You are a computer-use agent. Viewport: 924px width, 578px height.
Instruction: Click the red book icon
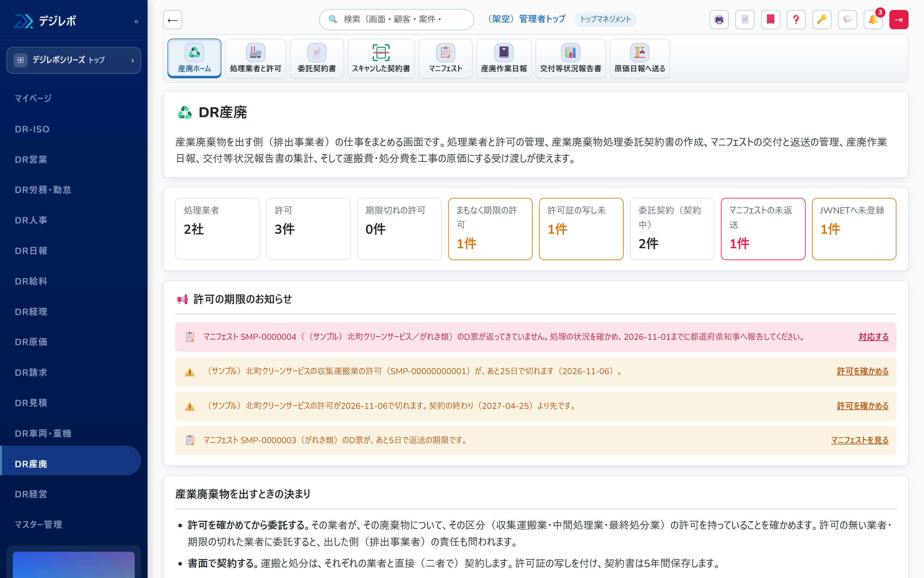coord(770,20)
